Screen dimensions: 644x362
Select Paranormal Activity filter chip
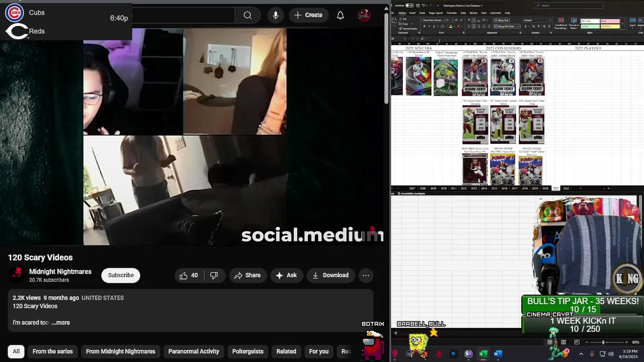tap(194, 351)
